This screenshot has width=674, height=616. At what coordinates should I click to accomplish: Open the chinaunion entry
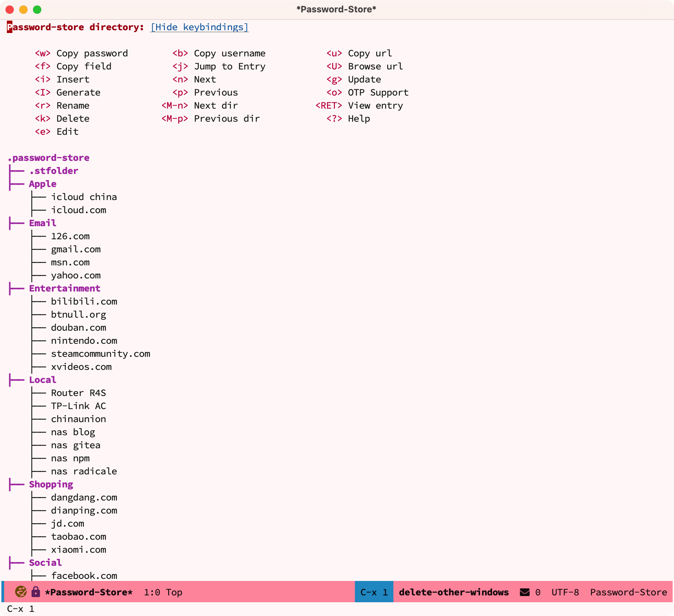pyautogui.click(x=78, y=419)
